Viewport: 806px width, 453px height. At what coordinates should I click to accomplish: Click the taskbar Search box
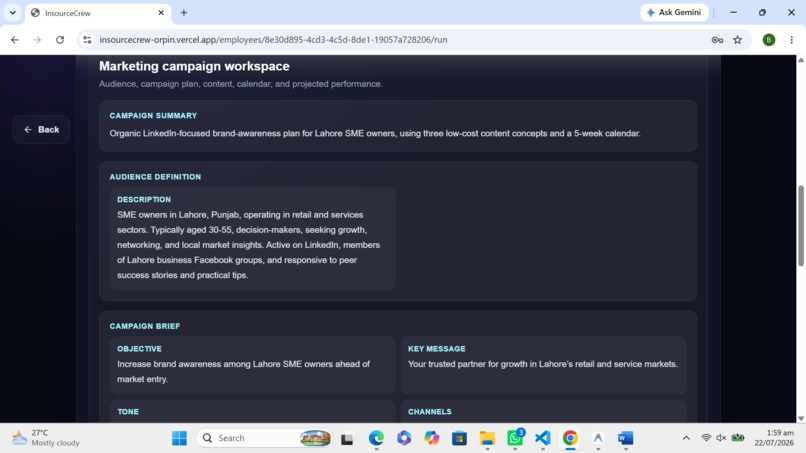point(264,438)
